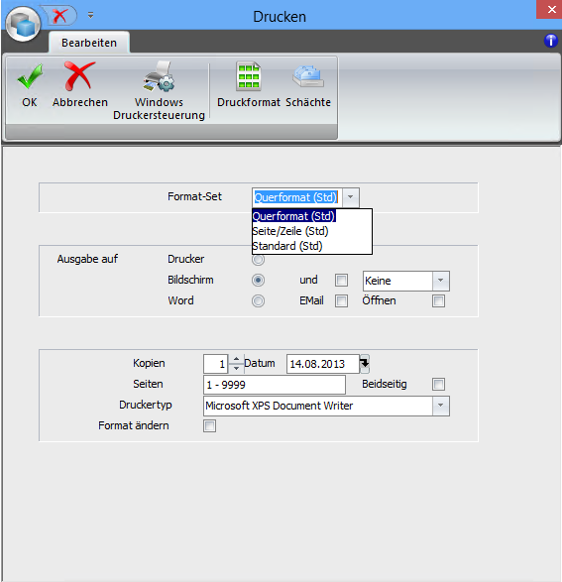Select the Drucker radio button
Viewport: 562px width, 582px height.
pos(258,259)
